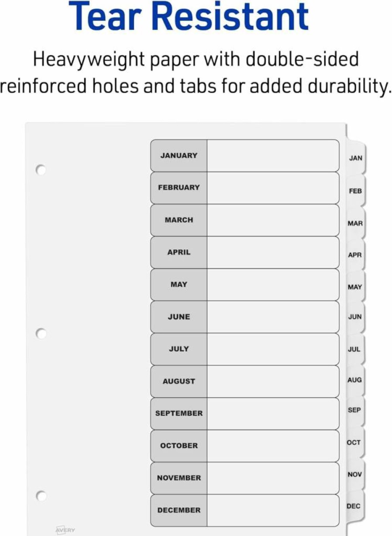Select the FEB divider tab

coord(355,191)
